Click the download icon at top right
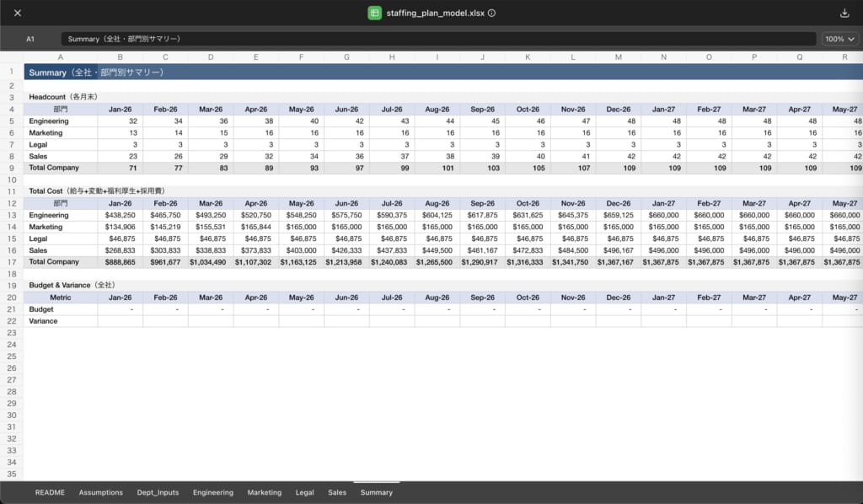863x504 pixels. (x=844, y=13)
